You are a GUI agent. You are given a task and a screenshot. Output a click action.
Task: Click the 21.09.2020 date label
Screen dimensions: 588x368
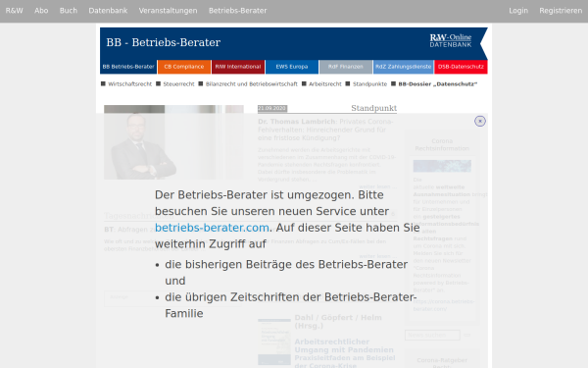pos(272,108)
